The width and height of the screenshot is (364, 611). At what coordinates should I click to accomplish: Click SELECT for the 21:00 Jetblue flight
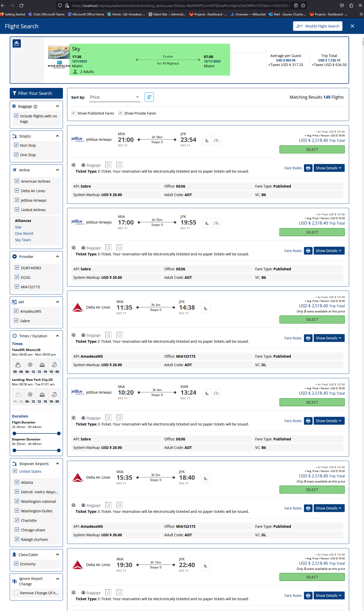click(x=312, y=150)
